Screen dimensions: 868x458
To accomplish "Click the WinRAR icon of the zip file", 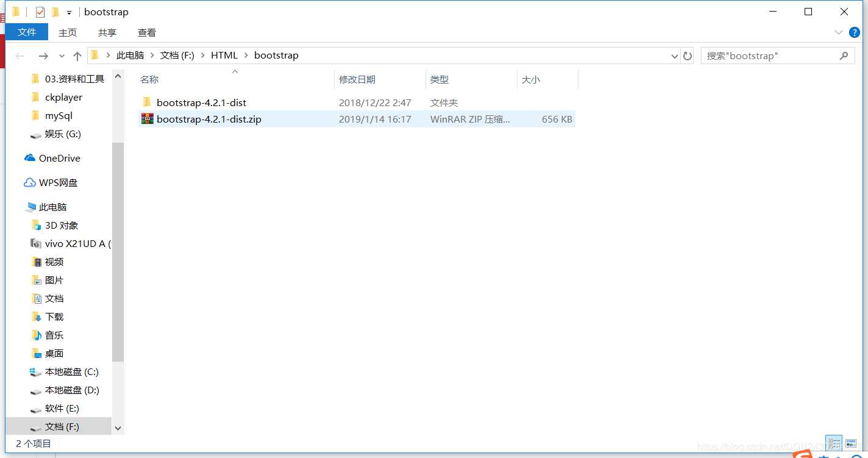I will [x=147, y=119].
